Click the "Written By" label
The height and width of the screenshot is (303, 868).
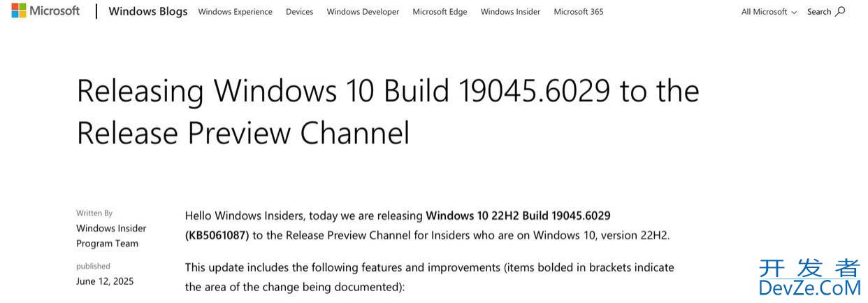[x=94, y=213]
